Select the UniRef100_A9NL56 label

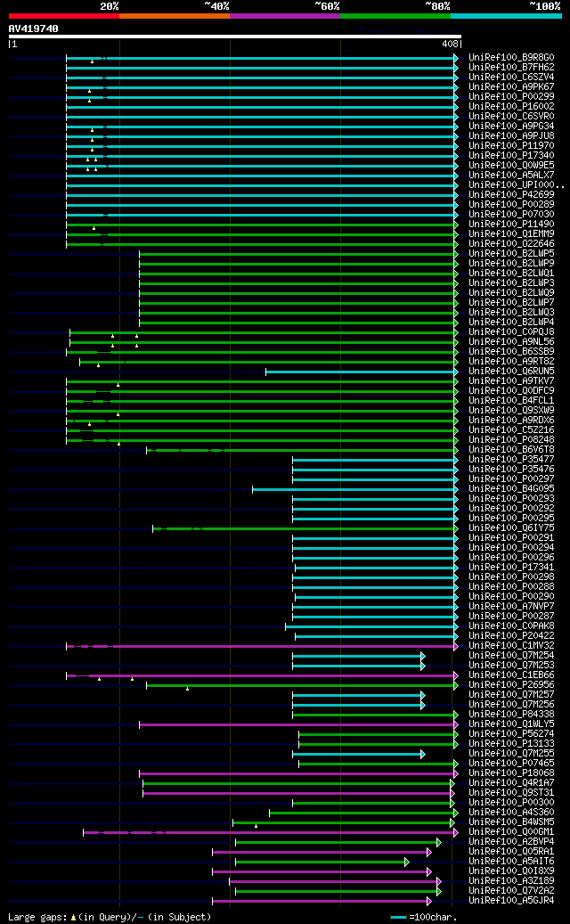click(511, 342)
